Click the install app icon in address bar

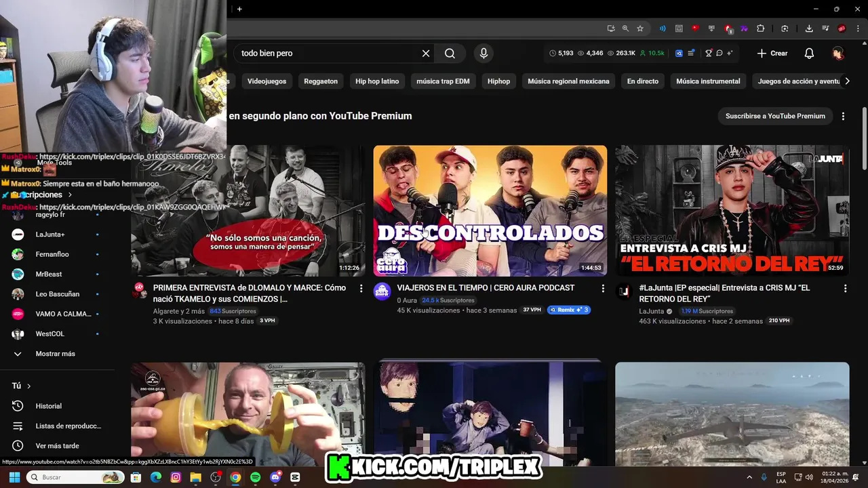(611, 28)
